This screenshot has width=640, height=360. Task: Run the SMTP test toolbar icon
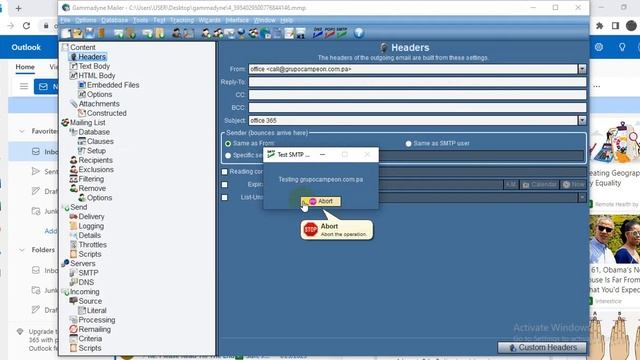pyautogui.click(x=342, y=33)
